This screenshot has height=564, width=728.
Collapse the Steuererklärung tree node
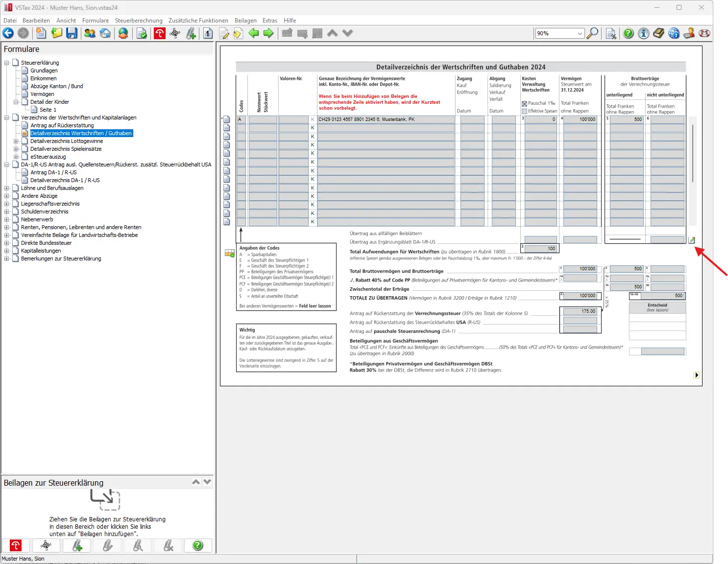[x=7, y=63]
